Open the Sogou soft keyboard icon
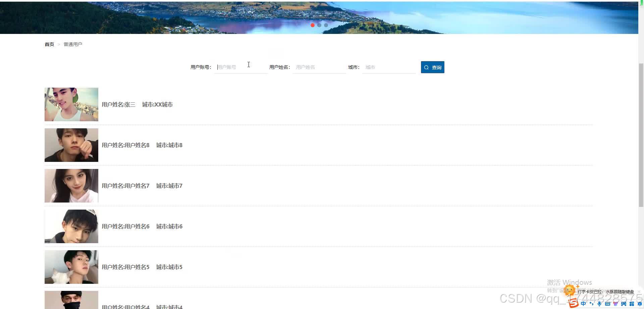 607,304
